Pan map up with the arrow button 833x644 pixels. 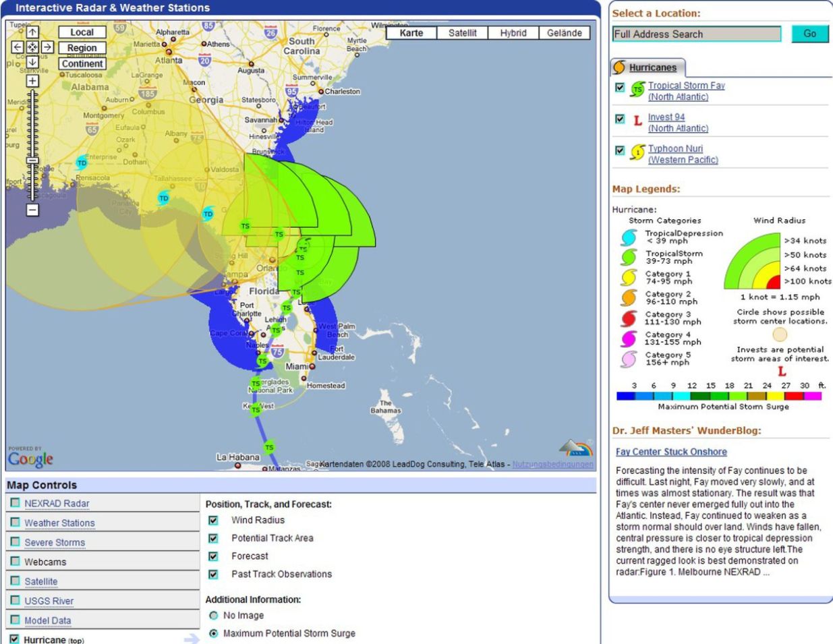32,32
